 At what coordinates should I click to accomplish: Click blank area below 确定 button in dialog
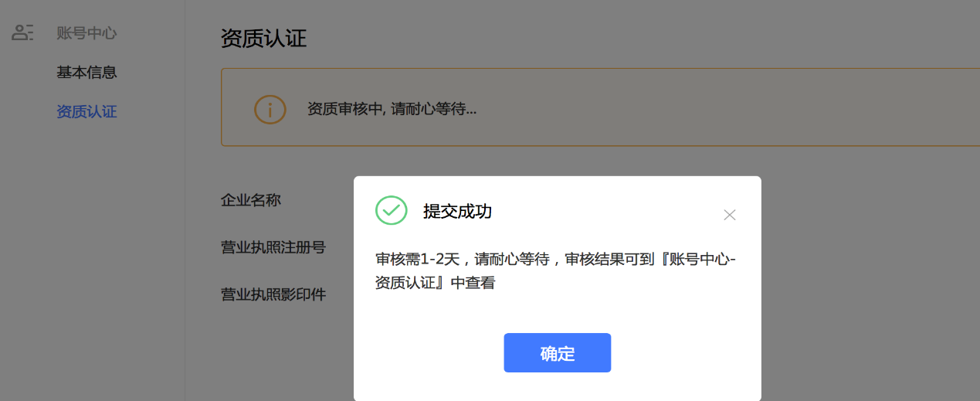[557, 388]
